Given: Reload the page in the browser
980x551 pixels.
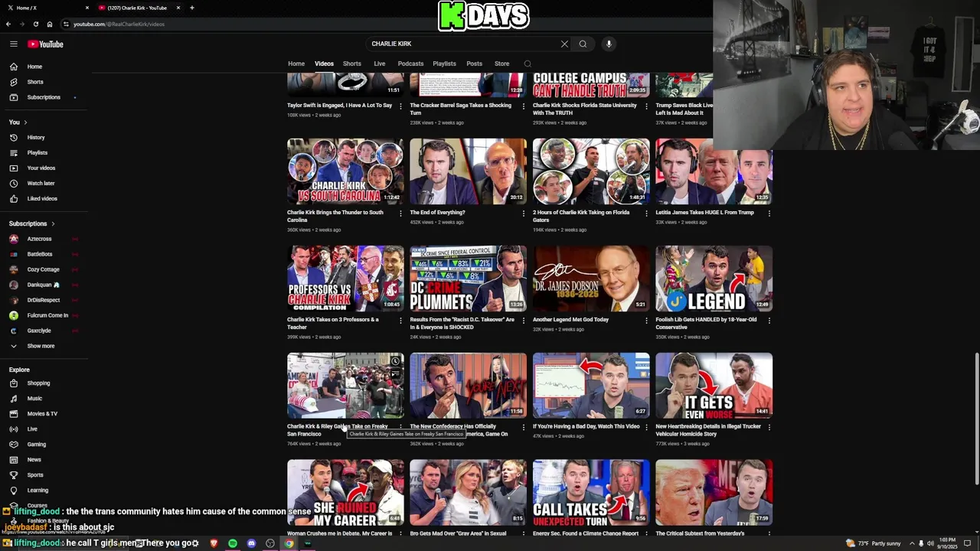Looking at the screenshot, I should [35, 24].
